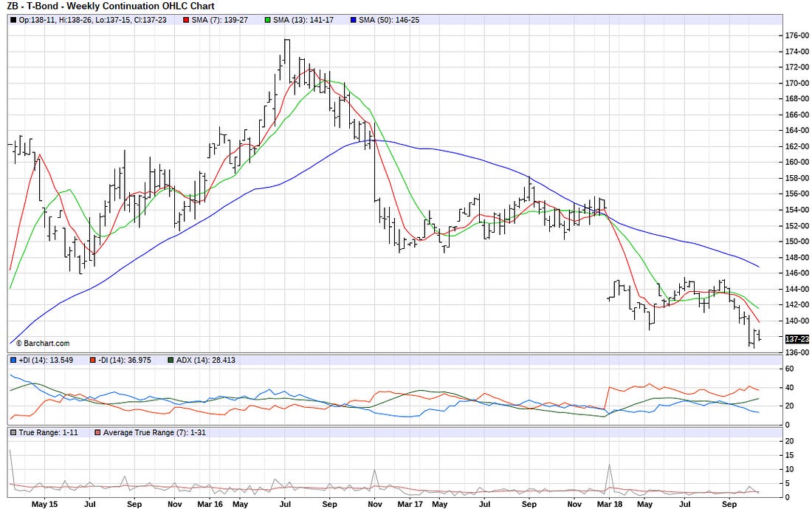812x526 pixels.
Task: Click the black OHLC legend swatch
Action: point(13,20)
